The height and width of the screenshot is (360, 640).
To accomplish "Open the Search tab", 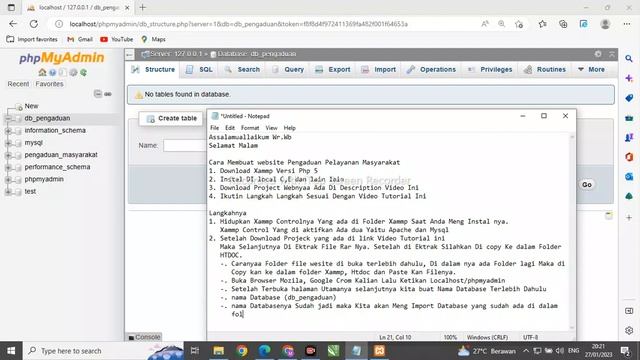I will pos(242,69).
